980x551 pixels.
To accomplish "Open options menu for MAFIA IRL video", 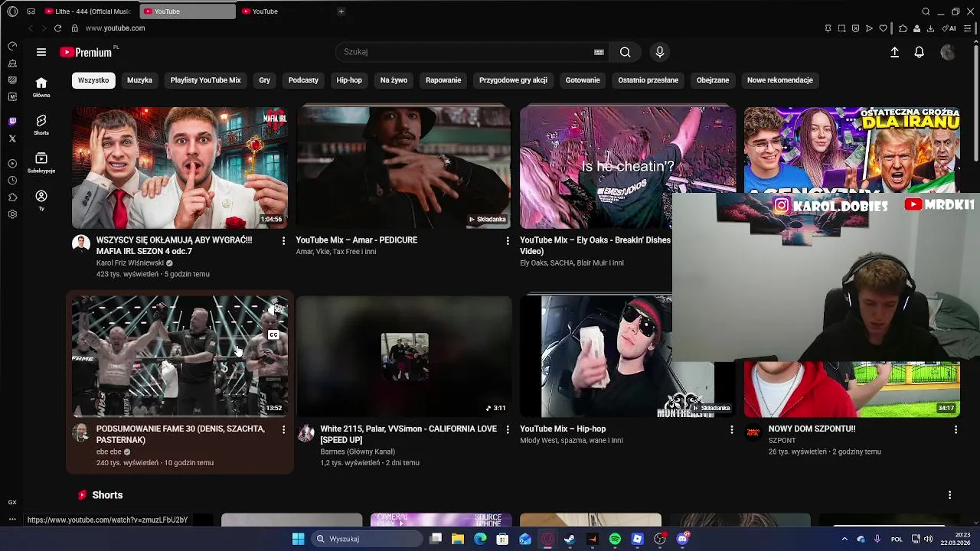I will (283, 241).
